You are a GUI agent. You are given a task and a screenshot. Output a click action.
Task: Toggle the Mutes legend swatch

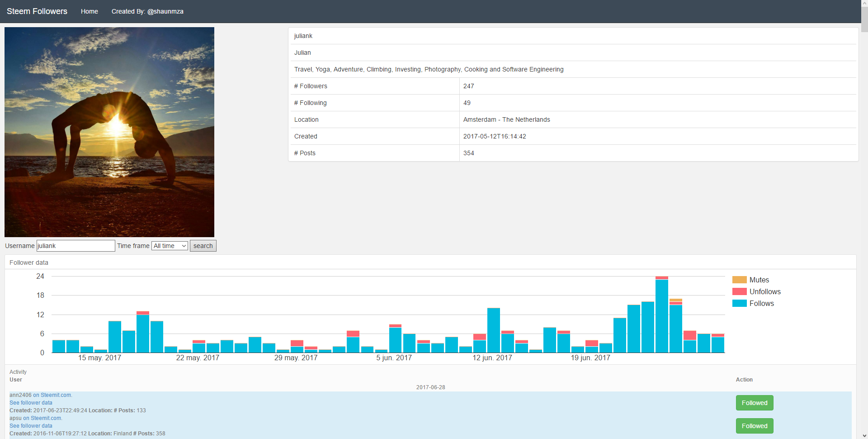(x=739, y=280)
